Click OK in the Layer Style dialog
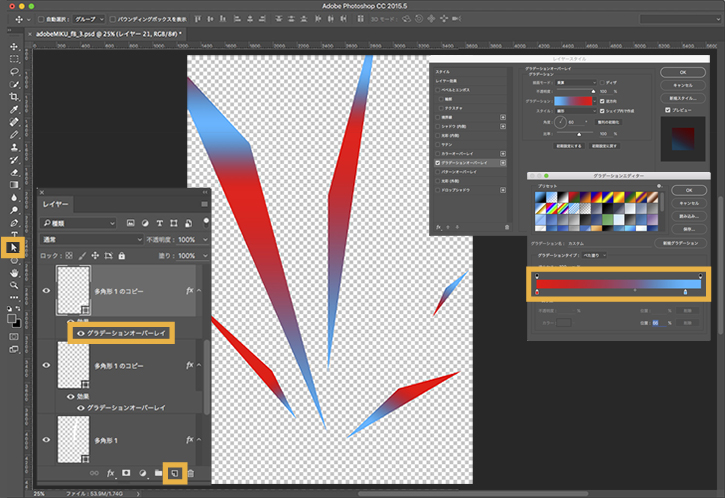 pos(683,73)
